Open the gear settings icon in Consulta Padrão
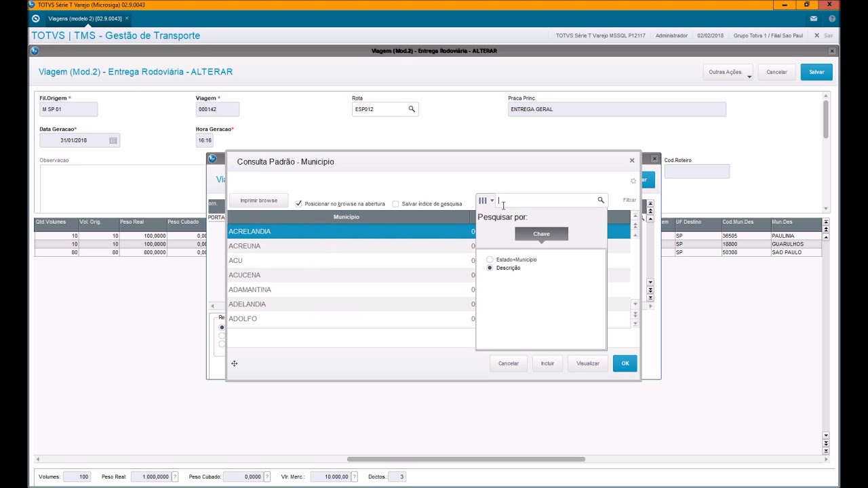The height and width of the screenshot is (488, 868). [633, 181]
